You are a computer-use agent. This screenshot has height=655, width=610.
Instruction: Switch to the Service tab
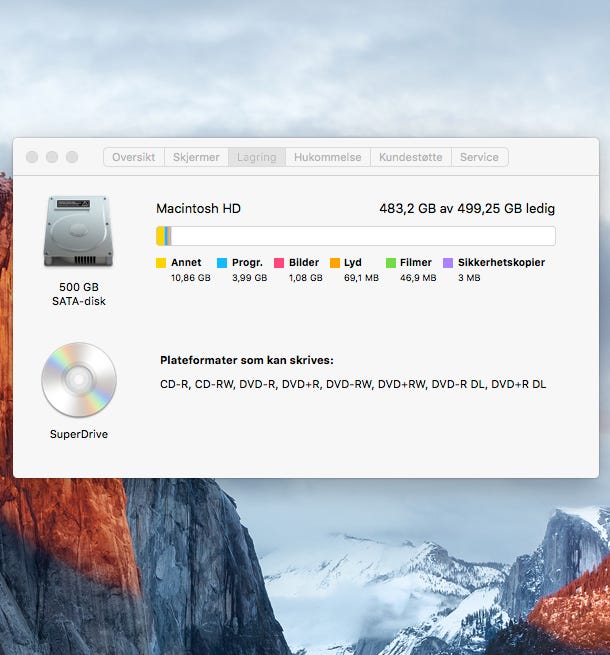tap(479, 157)
